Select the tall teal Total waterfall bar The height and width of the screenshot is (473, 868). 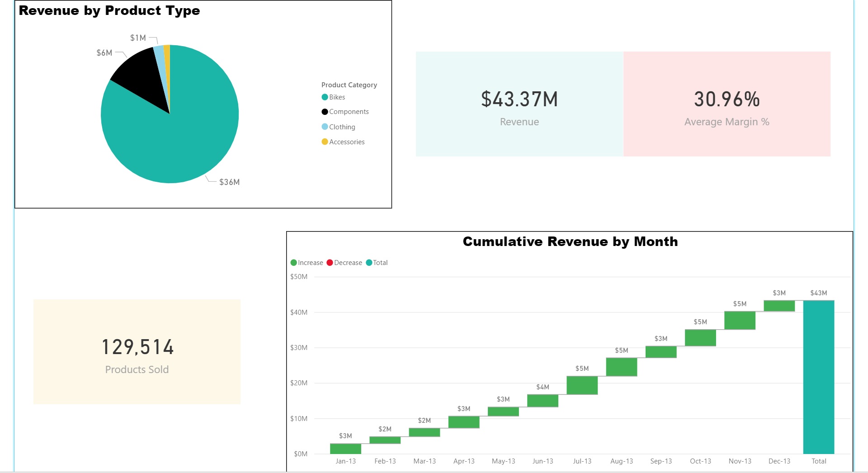[819, 377]
